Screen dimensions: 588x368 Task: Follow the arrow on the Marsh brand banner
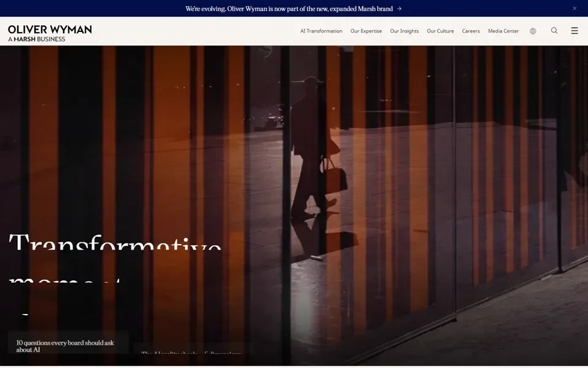click(x=399, y=9)
